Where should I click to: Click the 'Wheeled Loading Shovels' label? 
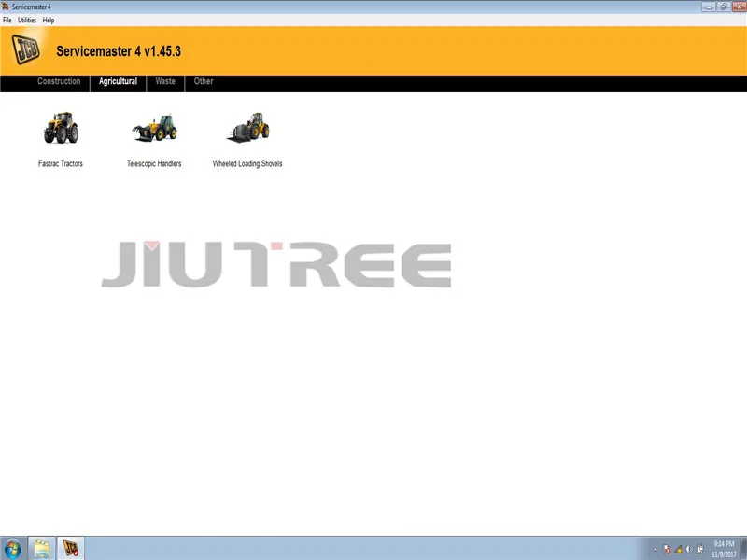tap(247, 163)
